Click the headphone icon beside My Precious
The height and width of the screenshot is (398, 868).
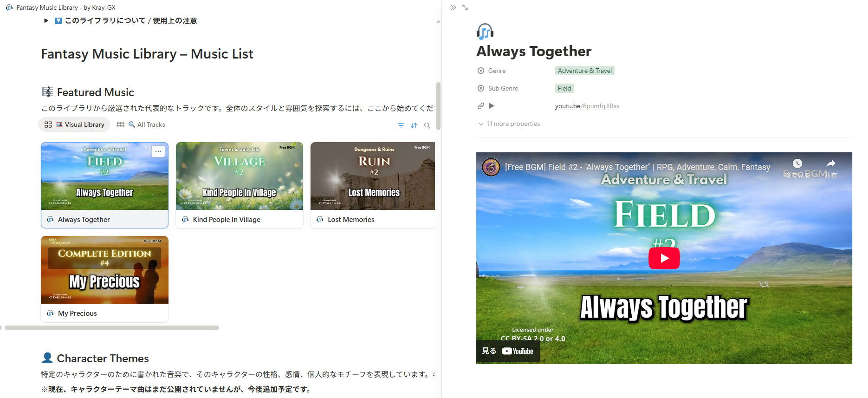pyautogui.click(x=50, y=313)
